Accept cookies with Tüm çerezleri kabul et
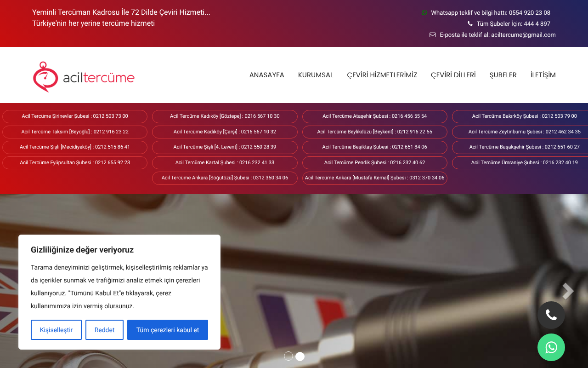 coord(168,330)
